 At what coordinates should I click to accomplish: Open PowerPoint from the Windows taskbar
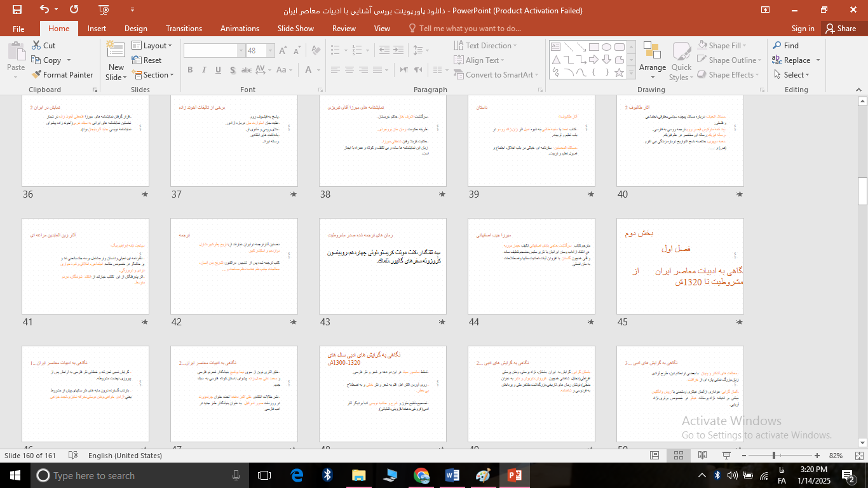click(x=514, y=475)
